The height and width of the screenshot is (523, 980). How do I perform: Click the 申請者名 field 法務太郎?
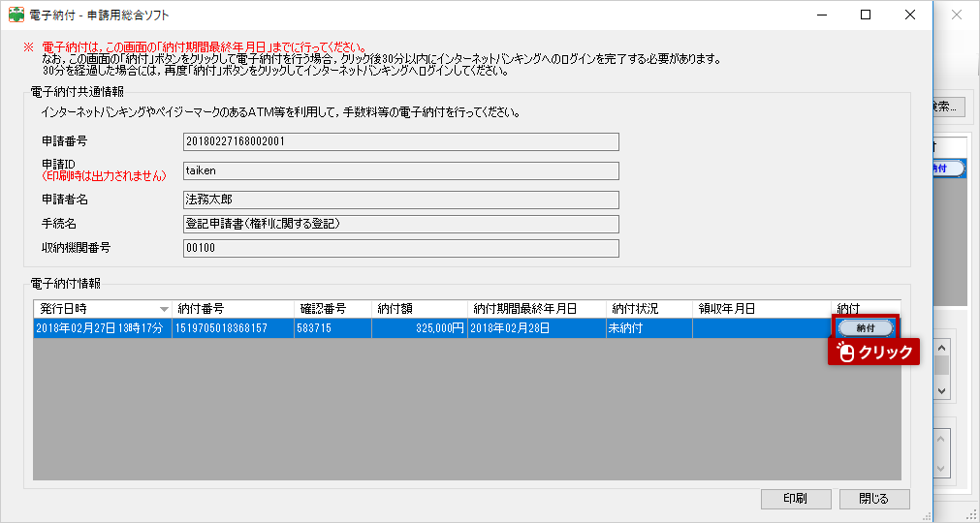[401, 200]
